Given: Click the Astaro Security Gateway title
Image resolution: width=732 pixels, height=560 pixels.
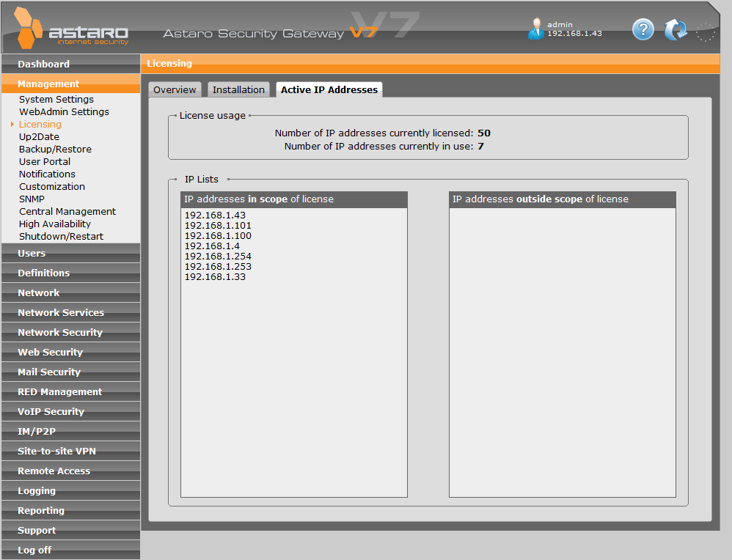Looking at the screenshot, I should 254,34.
